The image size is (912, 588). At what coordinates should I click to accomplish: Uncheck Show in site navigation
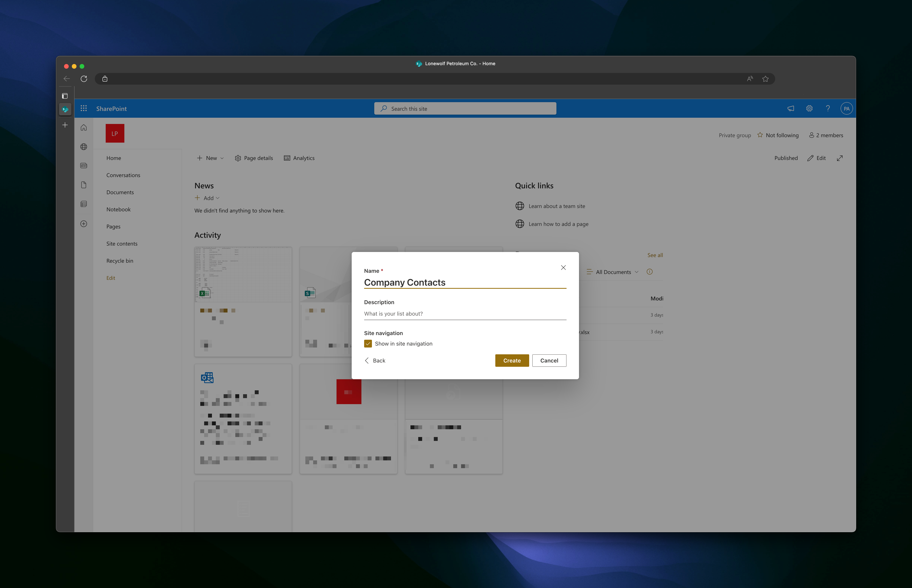(x=368, y=344)
